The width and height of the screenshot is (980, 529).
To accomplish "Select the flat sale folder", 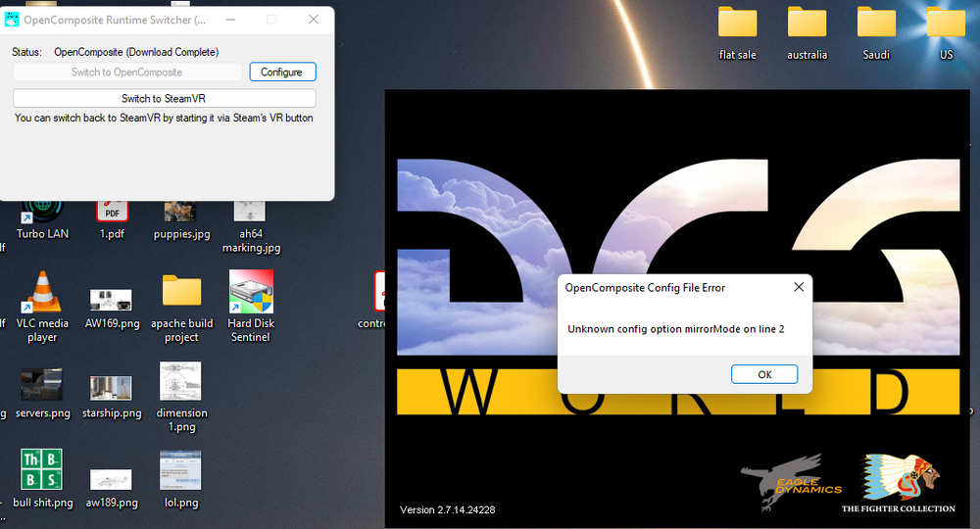I will point(738,34).
